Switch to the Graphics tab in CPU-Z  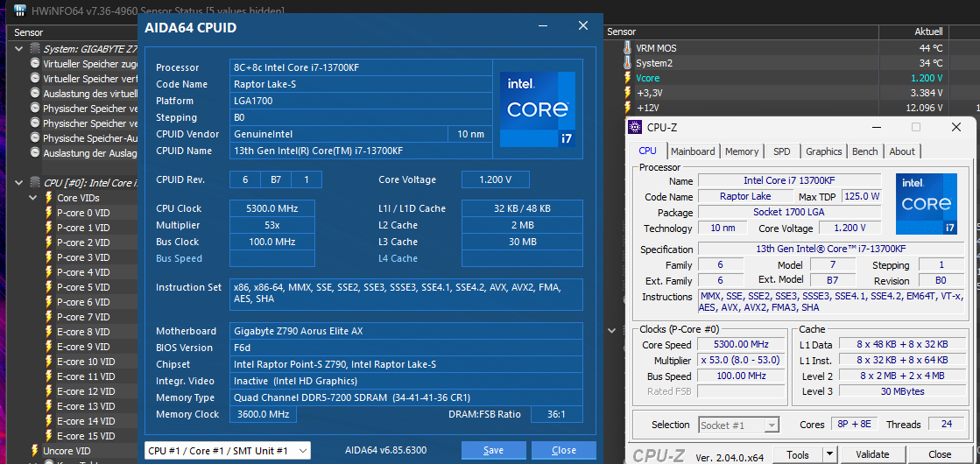824,151
